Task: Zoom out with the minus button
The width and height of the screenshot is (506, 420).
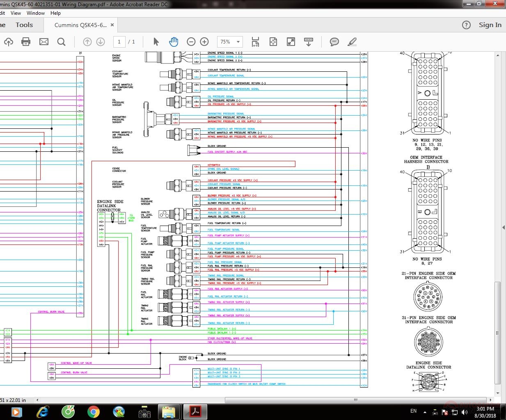Action: 191,42
